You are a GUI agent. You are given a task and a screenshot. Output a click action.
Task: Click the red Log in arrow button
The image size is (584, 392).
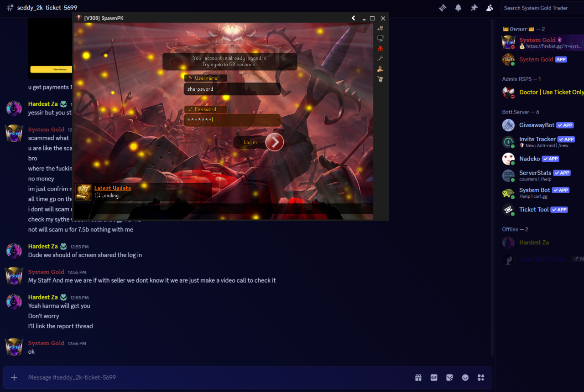tap(275, 142)
